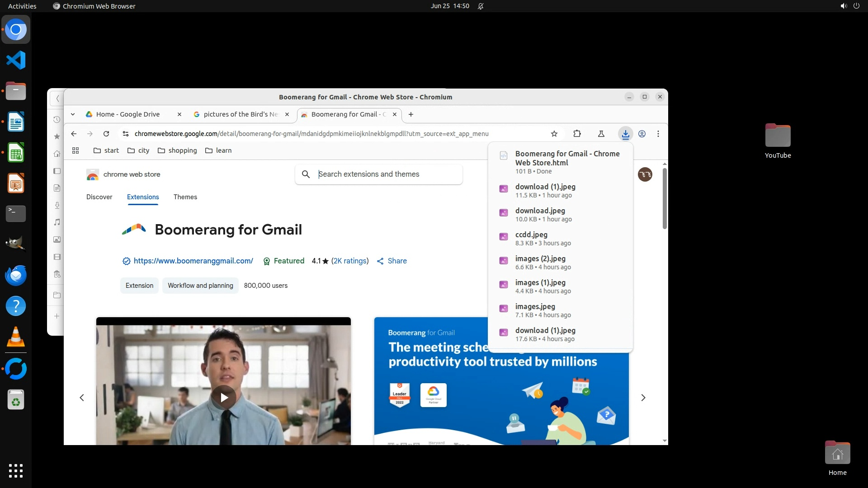Image resolution: width=868 pixels, height=488 pixels.
Task: Reload the current page
Action: [x=106, y=134]
